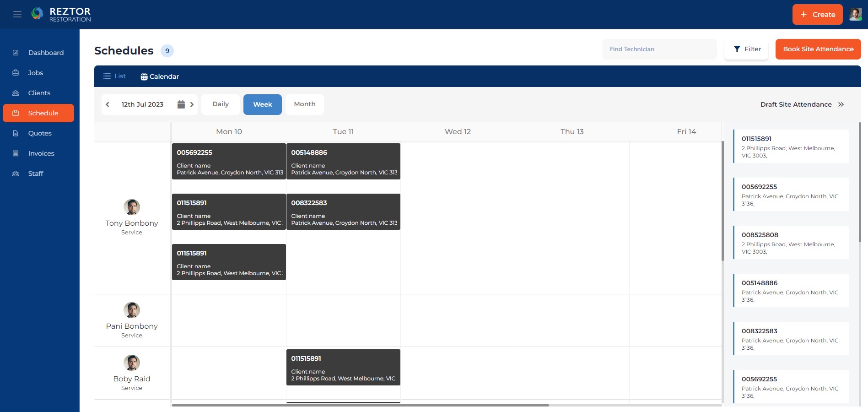Advance to next week arrow
This screenshot has height=412, width=868.
point(192,104)
